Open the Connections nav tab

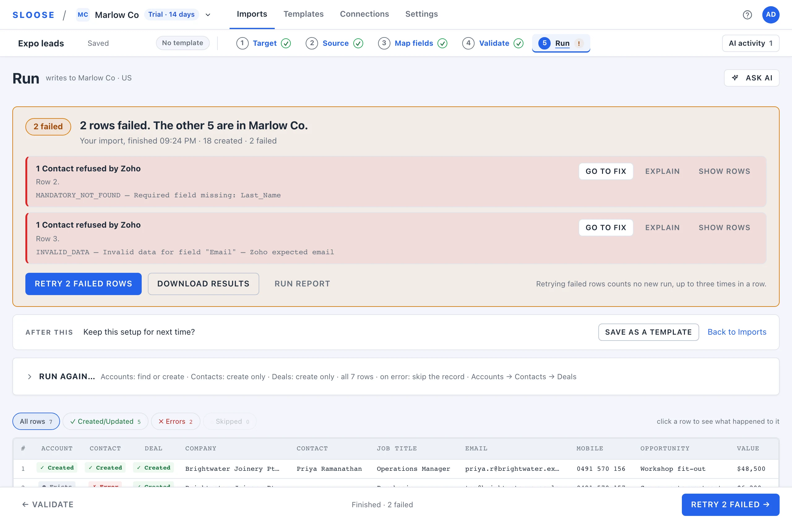(x=364, y=14)
